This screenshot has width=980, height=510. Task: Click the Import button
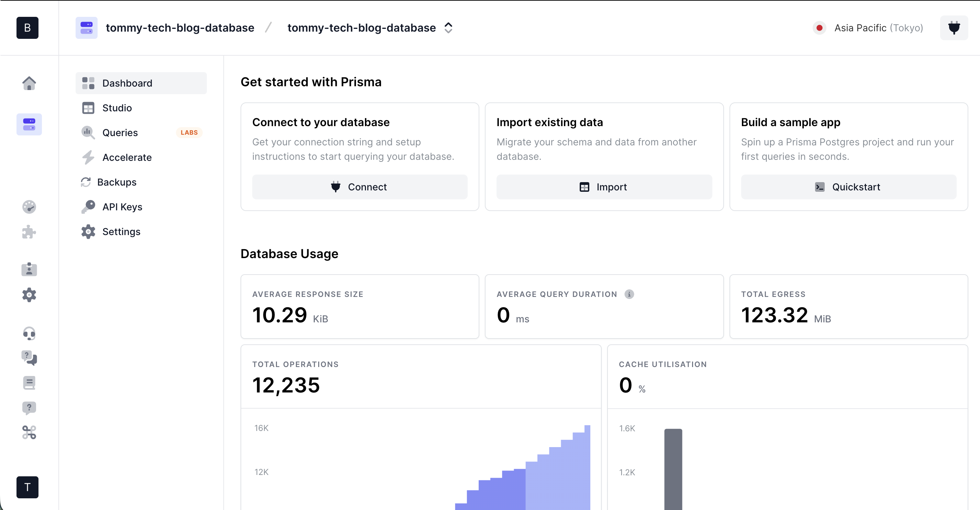(x=604, y=187)
